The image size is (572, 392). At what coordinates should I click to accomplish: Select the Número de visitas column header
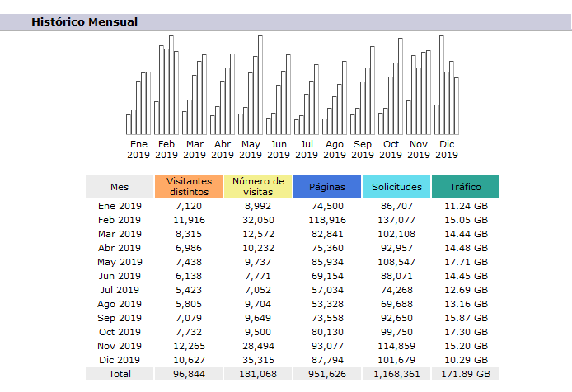tap(258, 186)
